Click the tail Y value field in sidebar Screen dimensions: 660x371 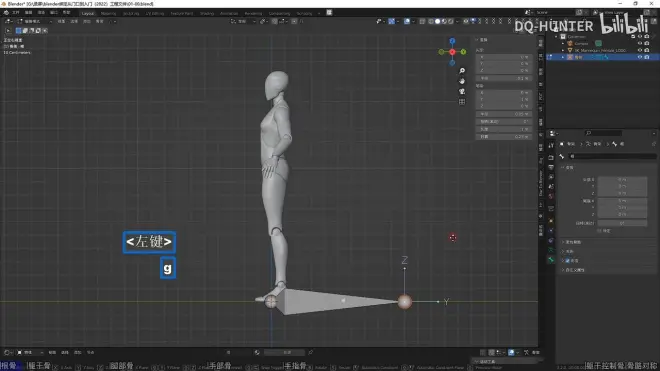click(503, 99)
